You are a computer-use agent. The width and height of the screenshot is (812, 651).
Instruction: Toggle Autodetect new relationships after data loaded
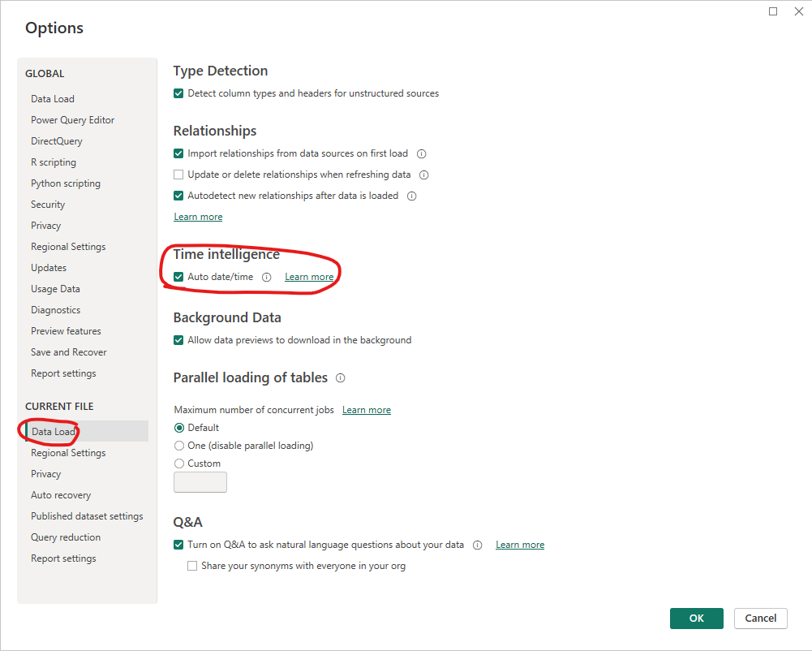[178, 196]
